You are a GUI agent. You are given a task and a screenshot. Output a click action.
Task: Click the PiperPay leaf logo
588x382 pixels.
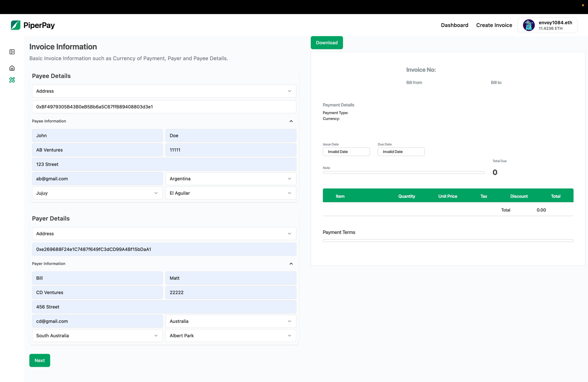[16, 25]
